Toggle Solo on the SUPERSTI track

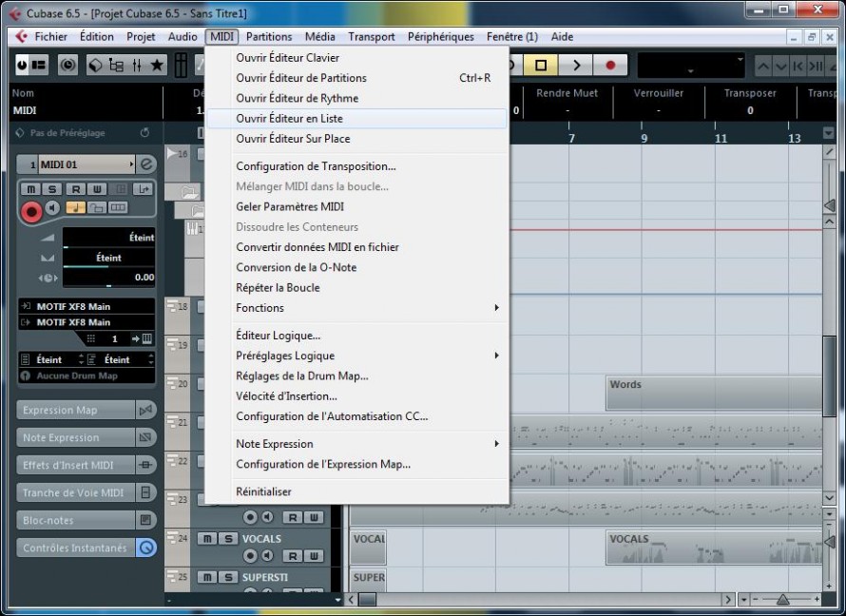tap(229, 577)
